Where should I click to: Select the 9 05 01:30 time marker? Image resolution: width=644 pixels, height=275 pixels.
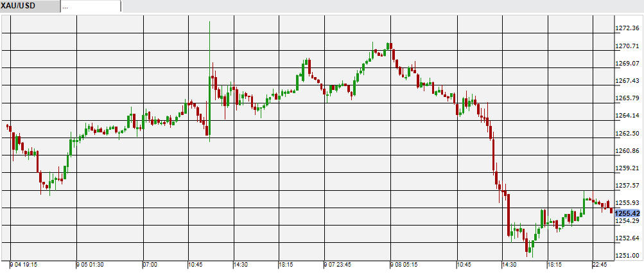coord(91,264)
